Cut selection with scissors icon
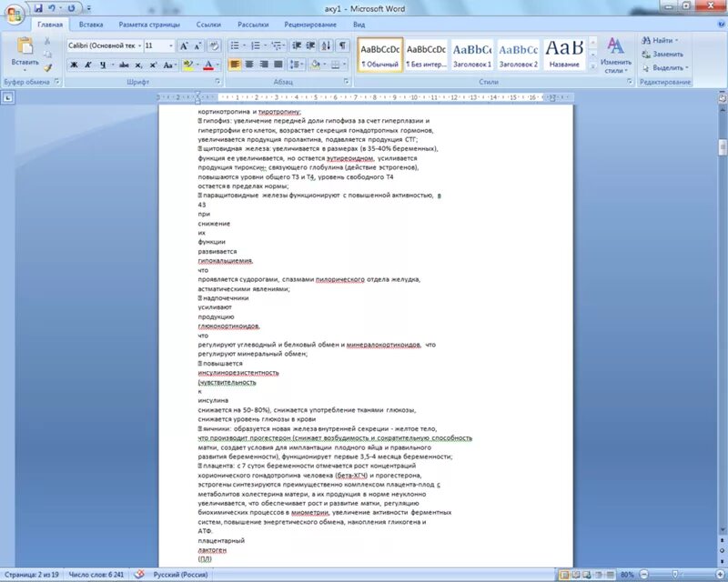Screen dimensions: 728x582 pos(48,41)
